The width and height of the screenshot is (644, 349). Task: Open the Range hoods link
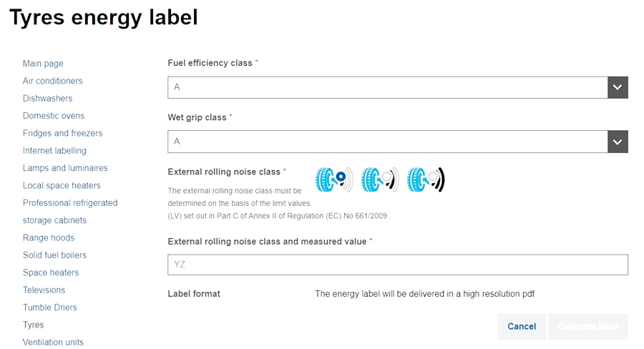click(x=49, y=237)
